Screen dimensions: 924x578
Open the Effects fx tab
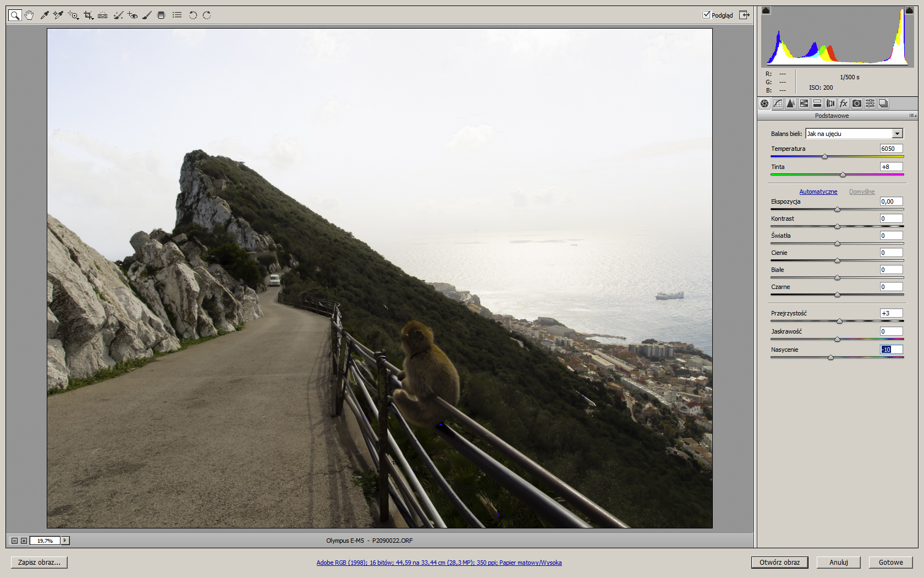click(844, 103)
